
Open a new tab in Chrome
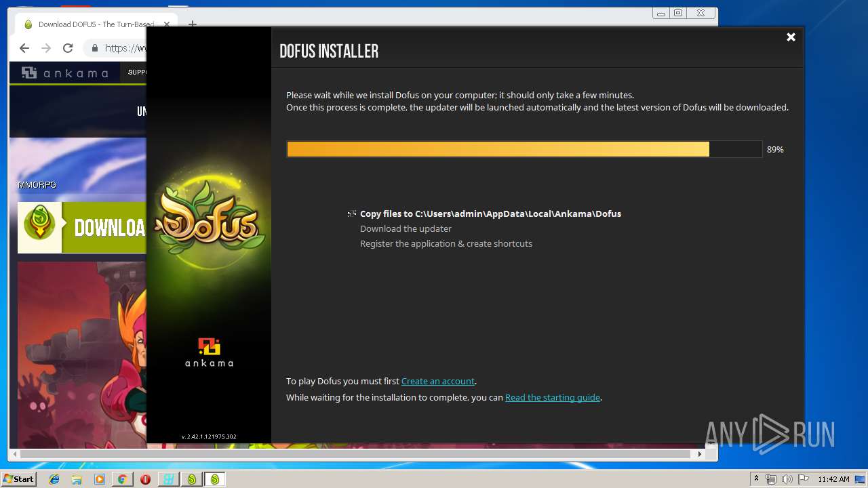coord(192,24)
